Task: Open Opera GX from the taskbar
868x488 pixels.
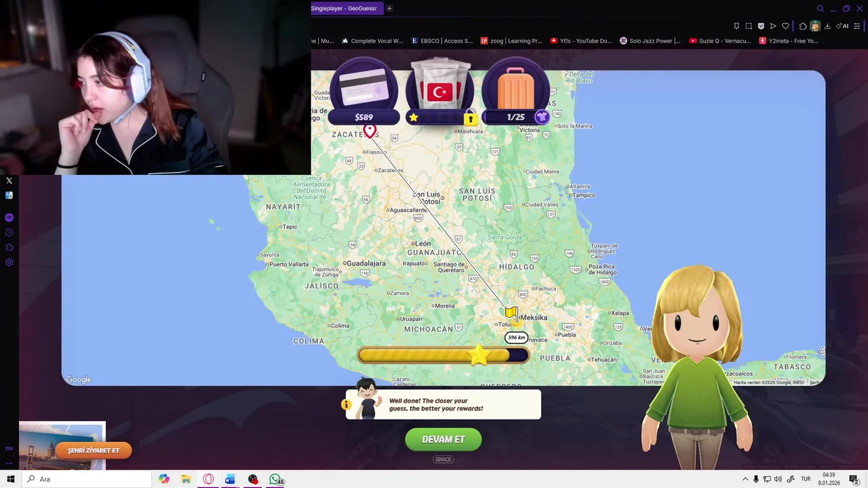Action: (208, 479)
